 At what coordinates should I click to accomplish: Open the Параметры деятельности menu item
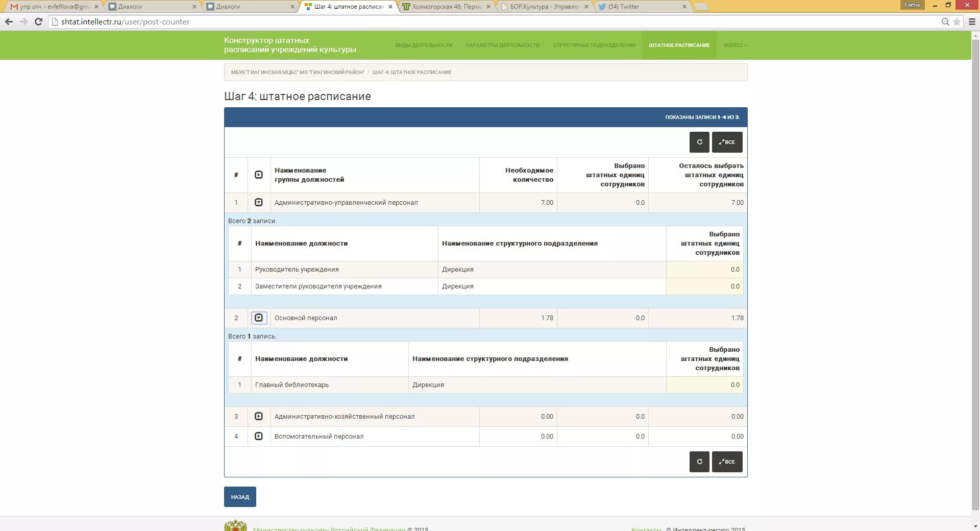tap(502, 45)
